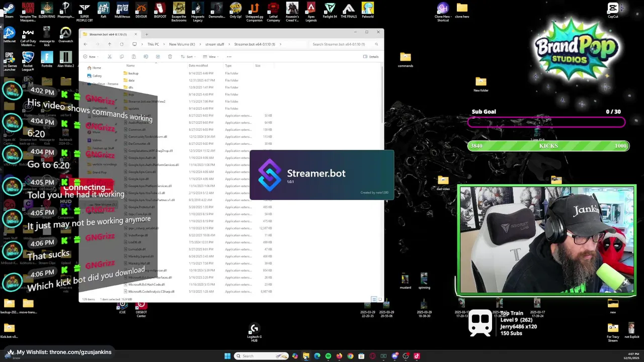Open Firefox from the taskbar
The height and width of the screenshot is (362, 644).
[x=339, y=356]
